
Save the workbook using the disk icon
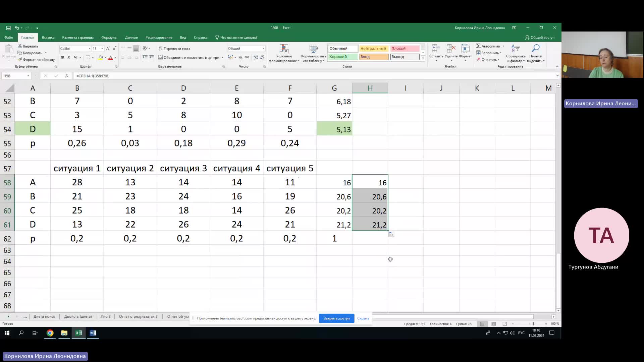tap(8, 28)
